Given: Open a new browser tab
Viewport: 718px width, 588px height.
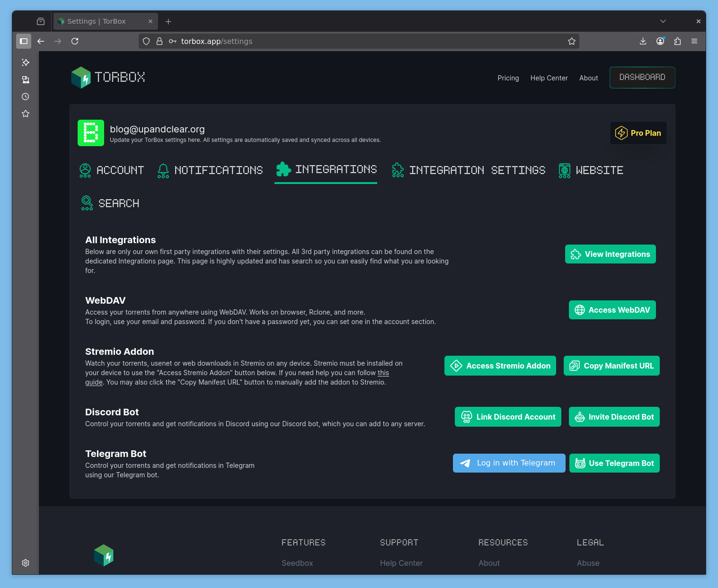Looking at the screenshot, I should tap(168, 21).
